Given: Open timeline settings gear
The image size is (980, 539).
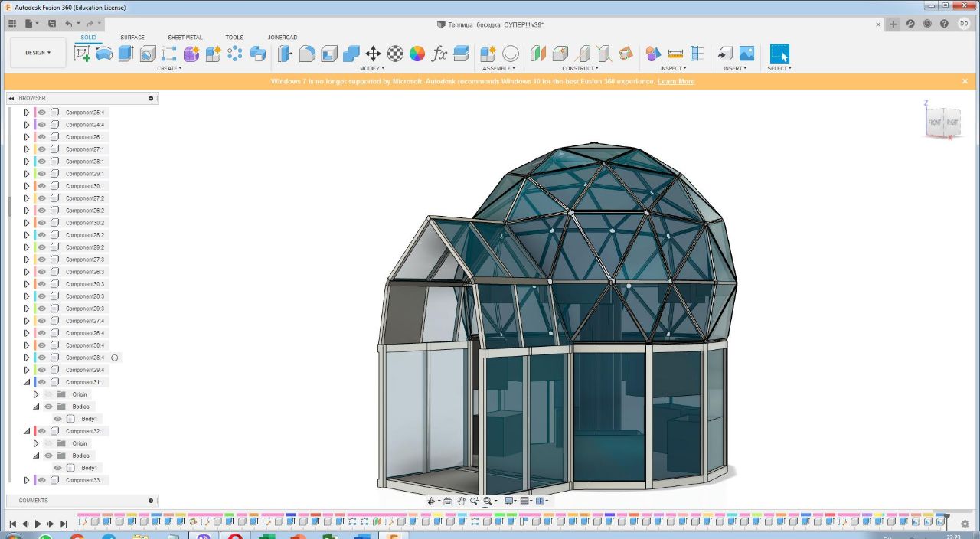Looking at the screenshot, I should click(x=965, y=524).
